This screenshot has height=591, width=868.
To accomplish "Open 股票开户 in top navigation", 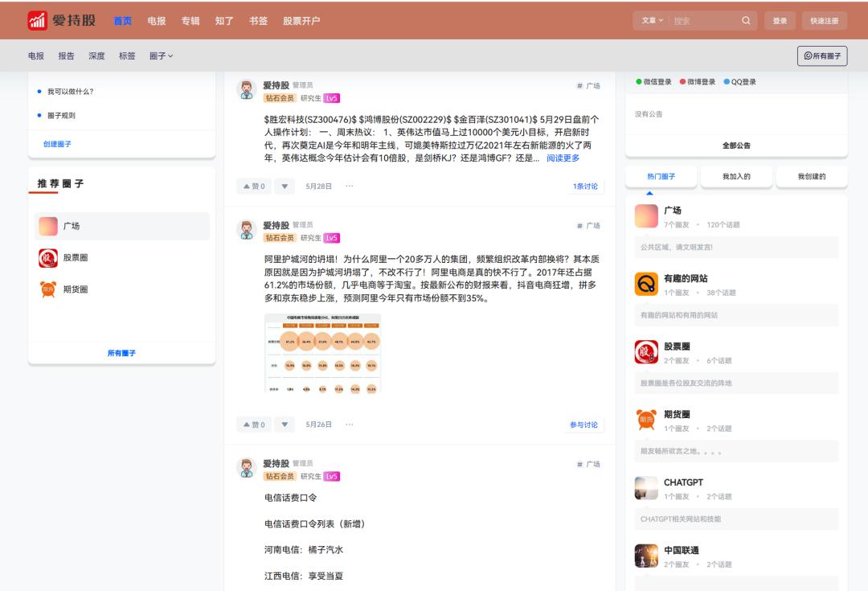I will [x=301, y=21].
